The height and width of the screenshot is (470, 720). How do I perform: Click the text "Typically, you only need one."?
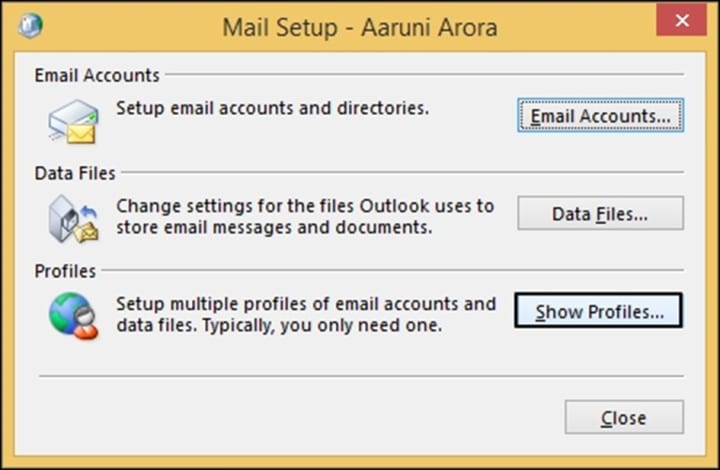(x=322, y=325)
